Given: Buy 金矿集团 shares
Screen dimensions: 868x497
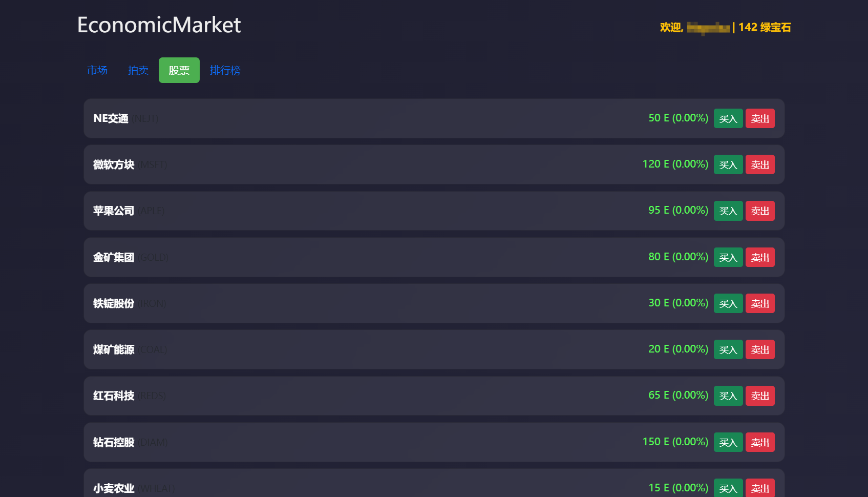Looking at the screenshot, I should [728, 257].
